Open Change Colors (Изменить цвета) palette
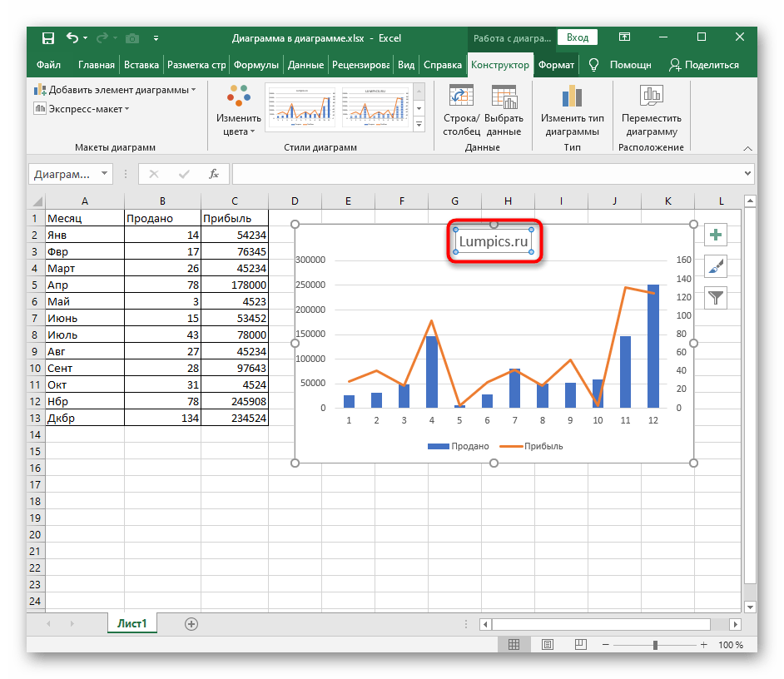The height and width of the screenshot is (679, 784). point(239,110)
